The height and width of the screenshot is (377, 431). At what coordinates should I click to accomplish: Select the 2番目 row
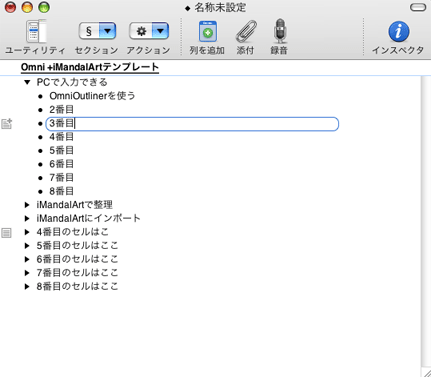tap(62, 110)
